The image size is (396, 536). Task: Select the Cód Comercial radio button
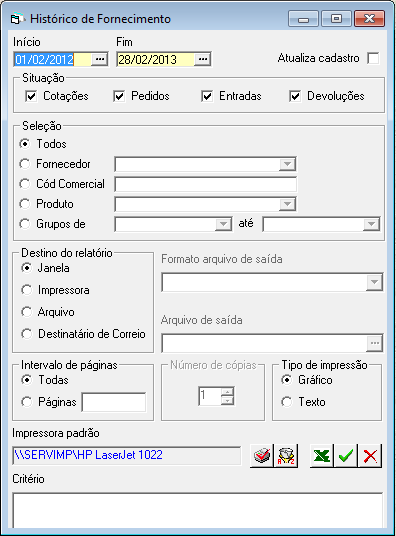click(x=25, y=184)
